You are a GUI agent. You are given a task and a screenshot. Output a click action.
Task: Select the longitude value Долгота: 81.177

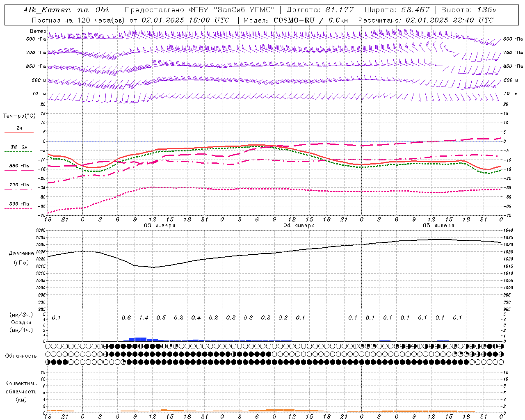(x=320, y=10)
